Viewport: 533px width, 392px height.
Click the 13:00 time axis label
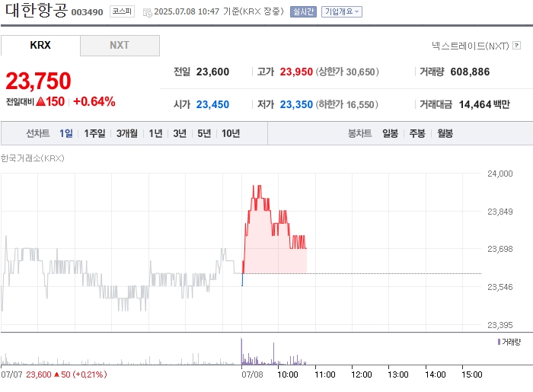[x=398, y=374]
